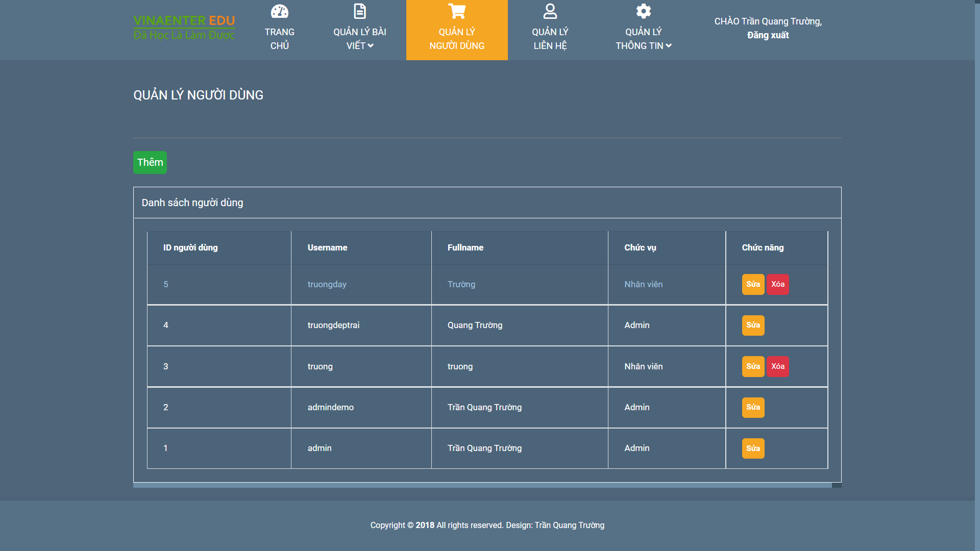Click Sửa for user truongdeptrai
The width and height of the screenshot is (980, 551).
pyautogui.click(x=753, y=325)
